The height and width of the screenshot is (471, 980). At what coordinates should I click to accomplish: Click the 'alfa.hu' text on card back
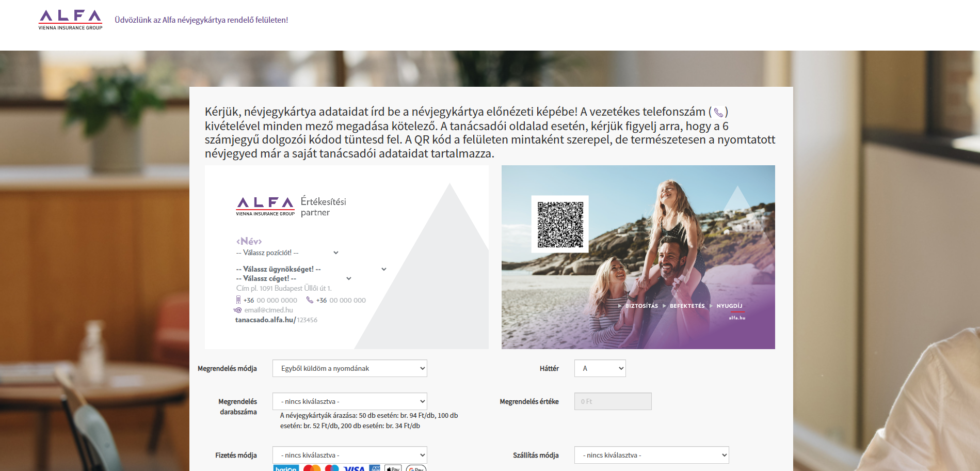(x=737, y=318)
